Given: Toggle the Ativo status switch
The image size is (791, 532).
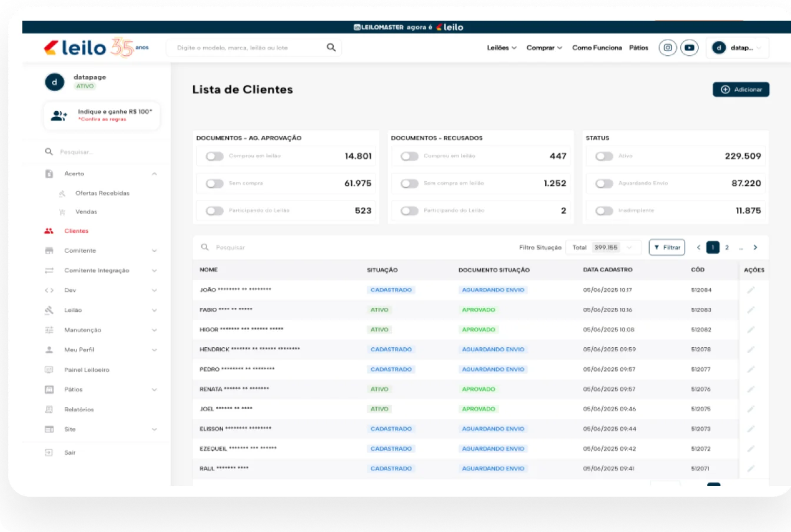Looking at the screenshot, I should coord(604,156).
